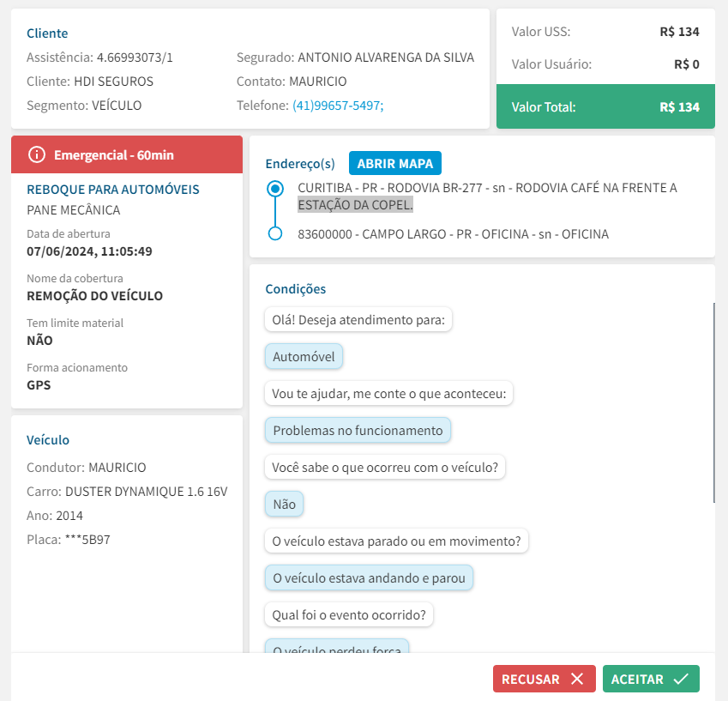Screen dimensions: 728x701
Task: Open the map with ABRIR MAPA
Action: coord(395,163)
